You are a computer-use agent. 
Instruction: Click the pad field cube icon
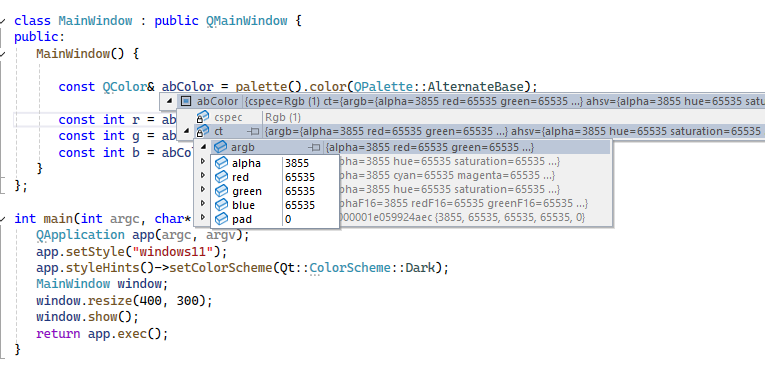pos(221,219)
